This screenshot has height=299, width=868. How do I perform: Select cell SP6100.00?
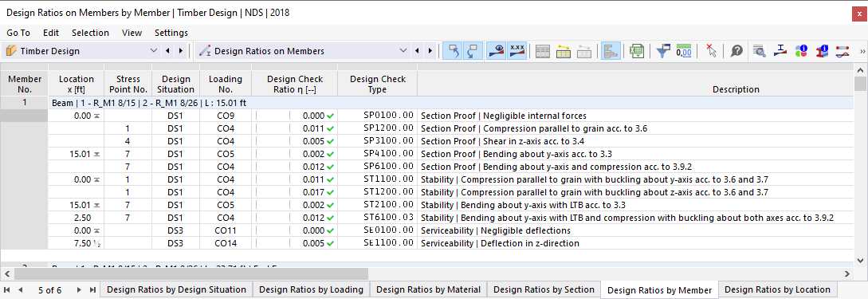coord(377,167)
